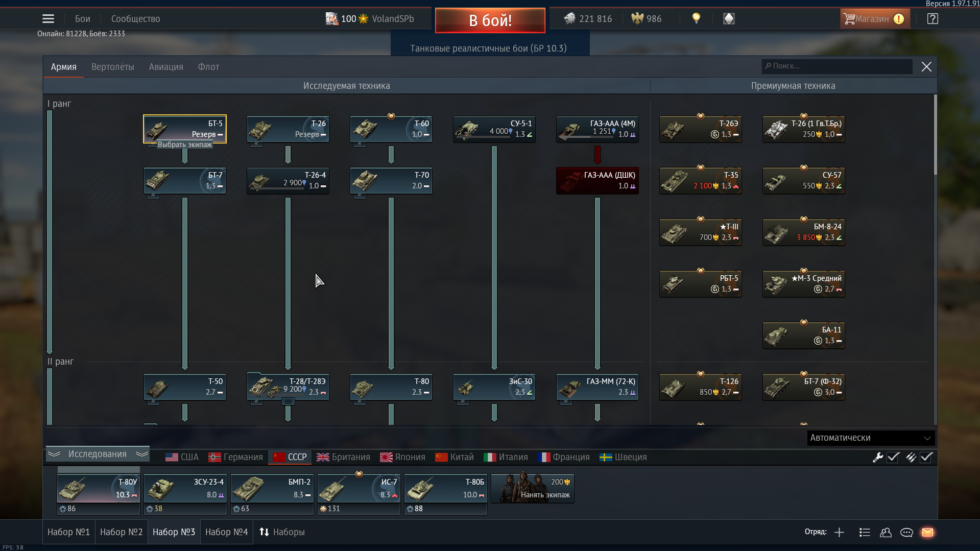
Task: Click the wrench auto-repair icon
Action: (878, 458)
